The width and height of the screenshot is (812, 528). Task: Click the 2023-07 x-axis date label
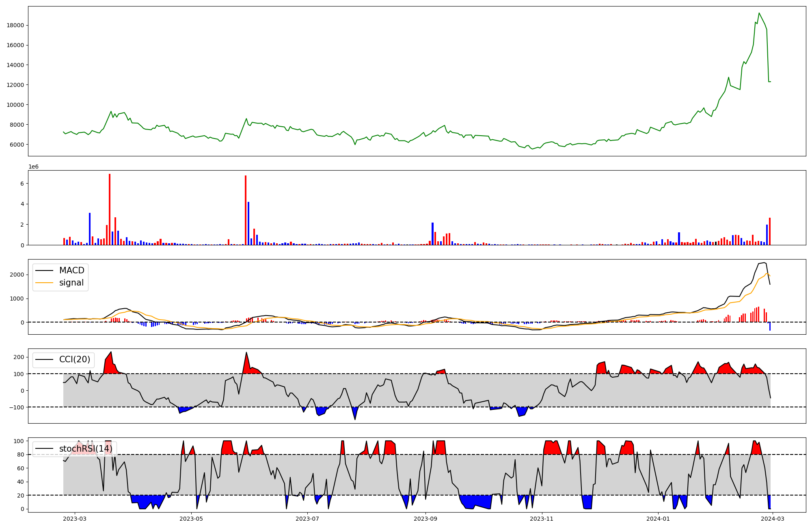[x=307, y=519]
